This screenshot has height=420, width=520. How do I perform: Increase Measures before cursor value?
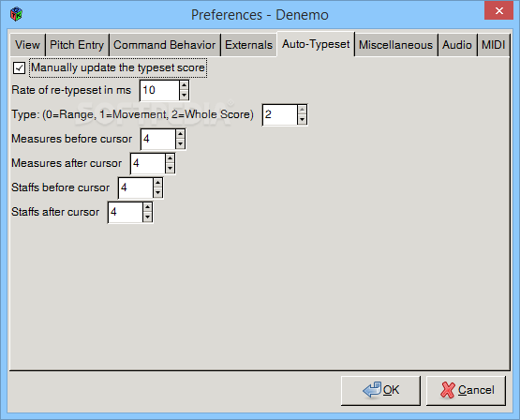pyautogui.click(x=180, y=134)
